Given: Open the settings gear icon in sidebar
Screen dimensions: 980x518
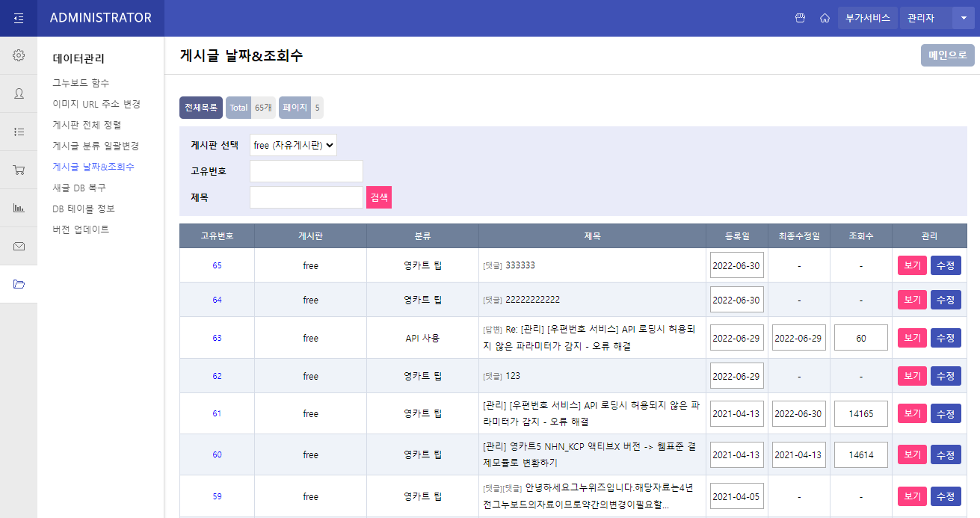Looking at the screenshot, I should tap(19, 55).
